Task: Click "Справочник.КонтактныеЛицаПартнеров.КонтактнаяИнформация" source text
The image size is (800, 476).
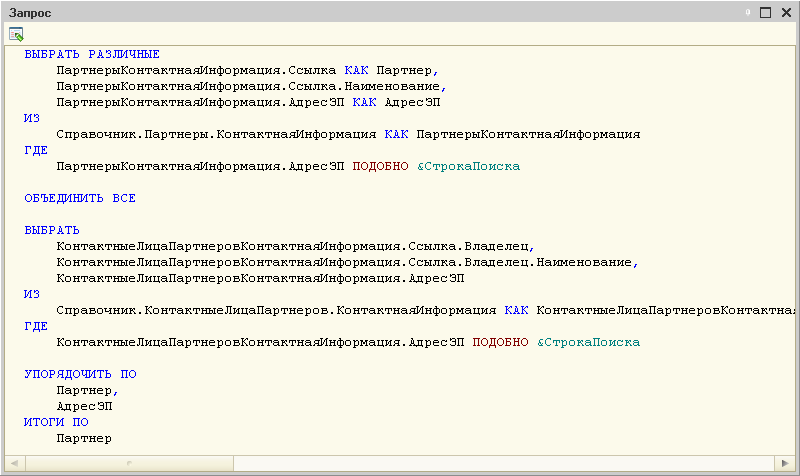Action: pos(276,310)
